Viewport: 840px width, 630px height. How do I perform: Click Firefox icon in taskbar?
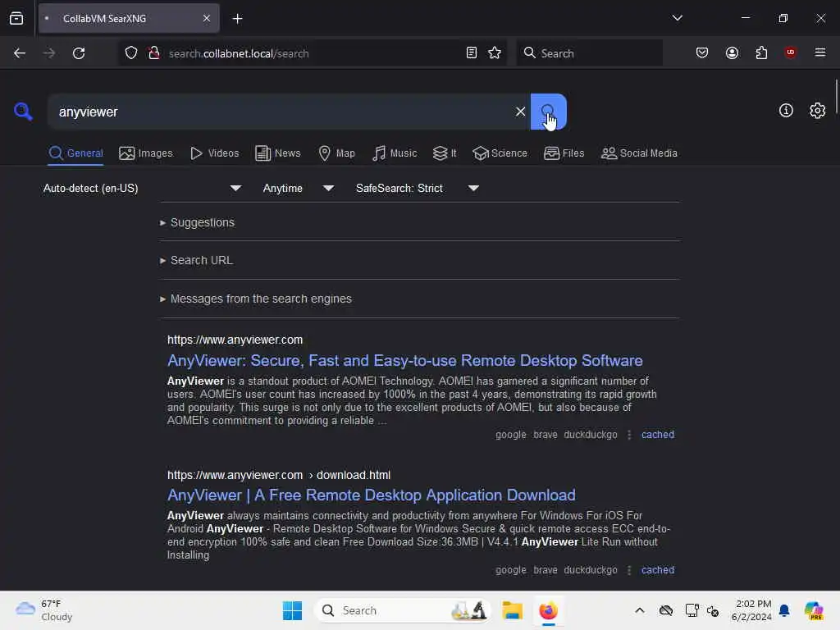click(549, 610)
